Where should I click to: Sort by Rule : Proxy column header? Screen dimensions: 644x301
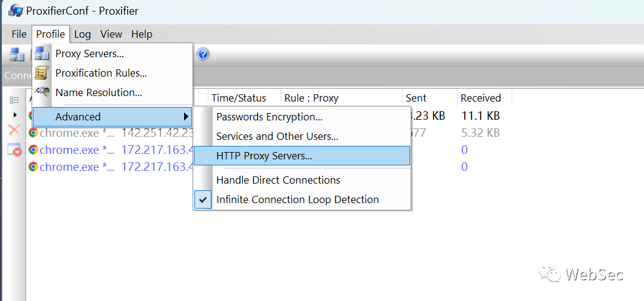click(341, 99)
